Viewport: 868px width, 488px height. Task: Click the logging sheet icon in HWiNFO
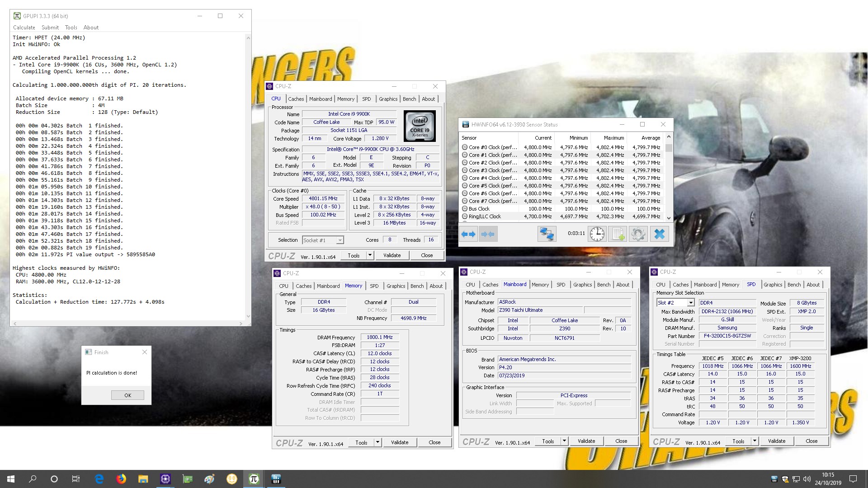click(618, 234)
